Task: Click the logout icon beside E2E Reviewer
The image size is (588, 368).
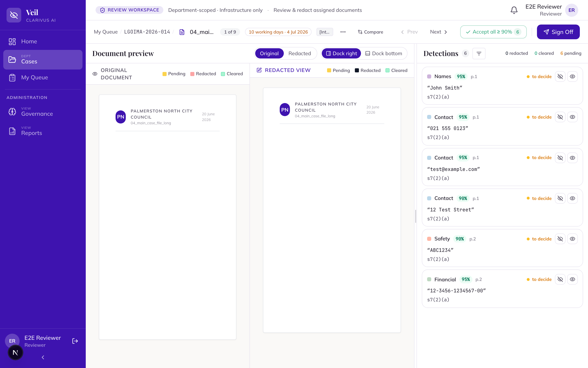Action: [x=75, y=341]
